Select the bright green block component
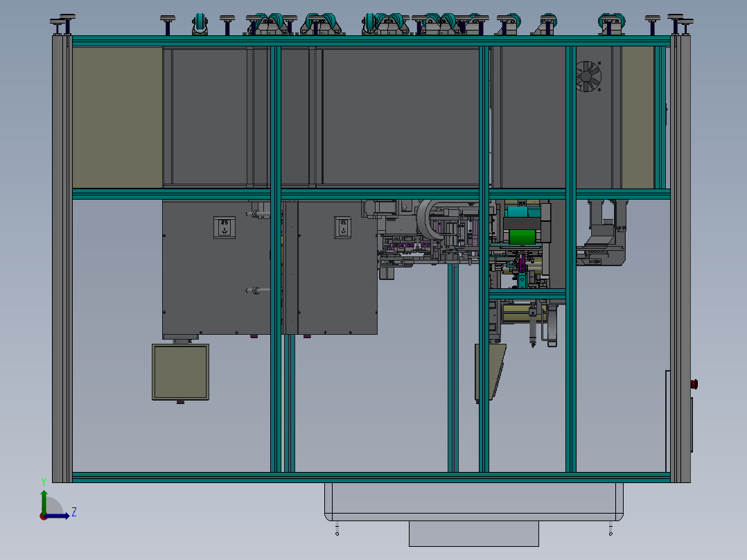This screenshot has width=747, height=560. coord(522,237)
